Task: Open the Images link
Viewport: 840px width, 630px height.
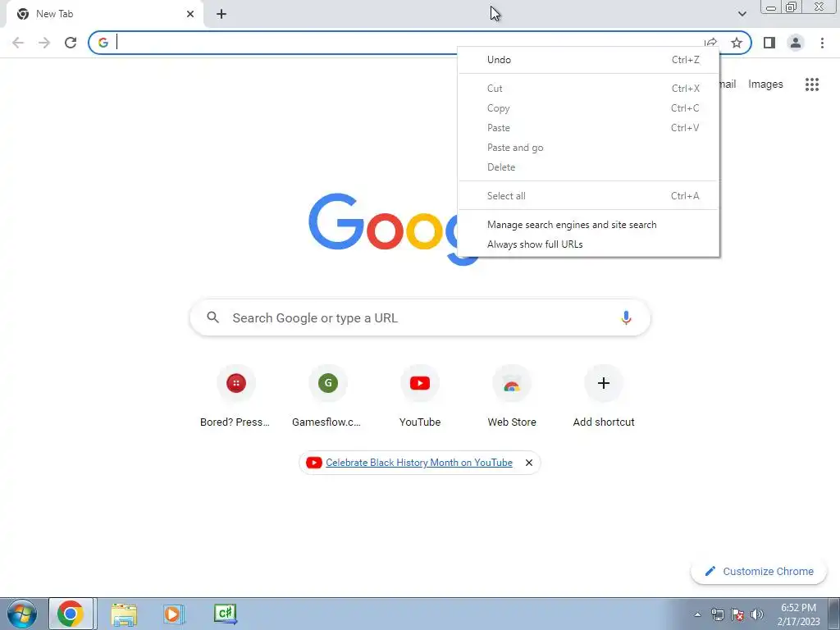Action: pos(765,84)
